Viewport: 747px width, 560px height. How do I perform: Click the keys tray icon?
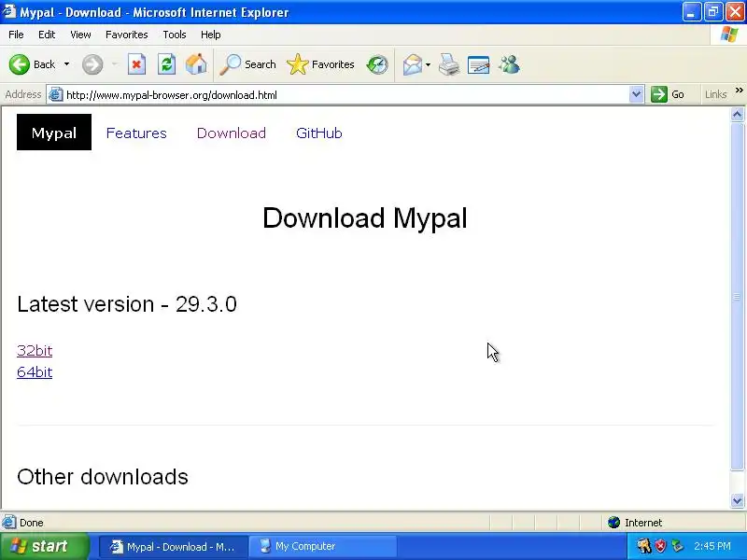[x=643, y=546]
